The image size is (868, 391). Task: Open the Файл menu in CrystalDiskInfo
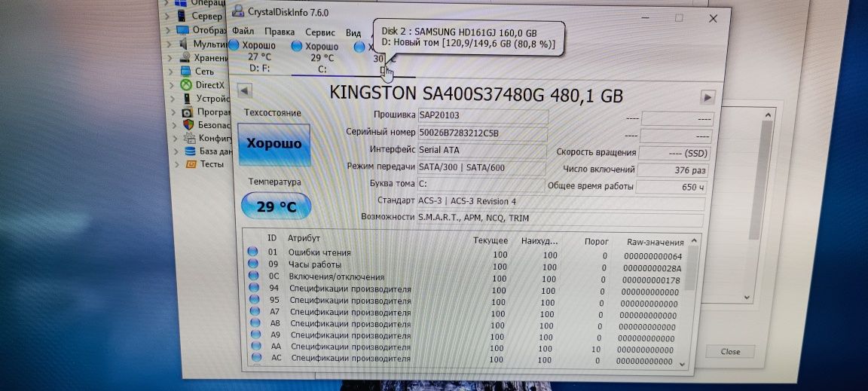click(x=243, y=32)
